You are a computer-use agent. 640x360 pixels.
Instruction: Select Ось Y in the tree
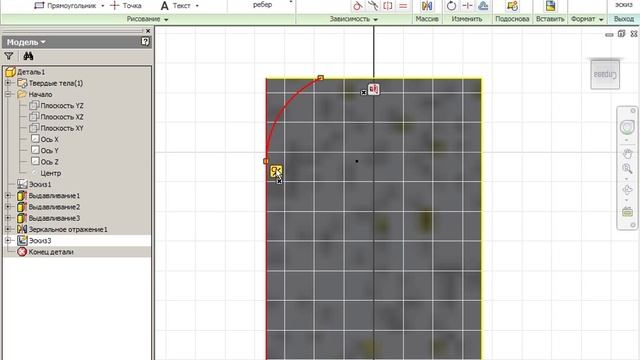tap(49, 151)
